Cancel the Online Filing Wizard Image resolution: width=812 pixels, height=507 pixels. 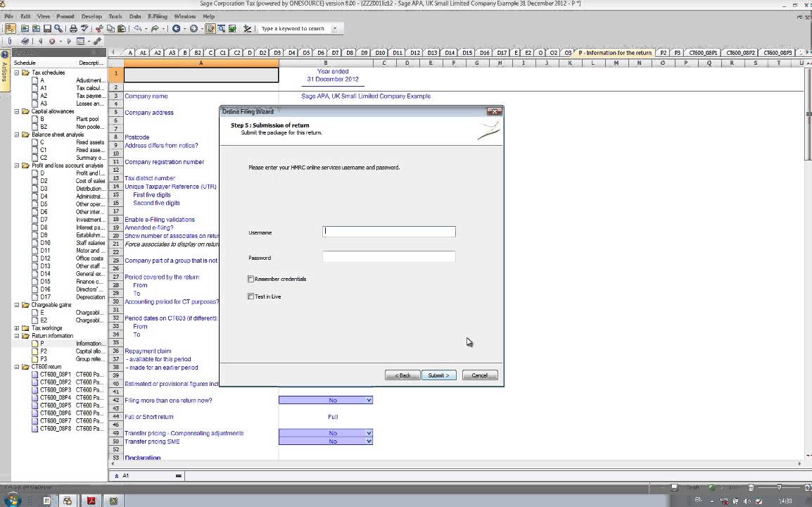(x=480, y=375)
